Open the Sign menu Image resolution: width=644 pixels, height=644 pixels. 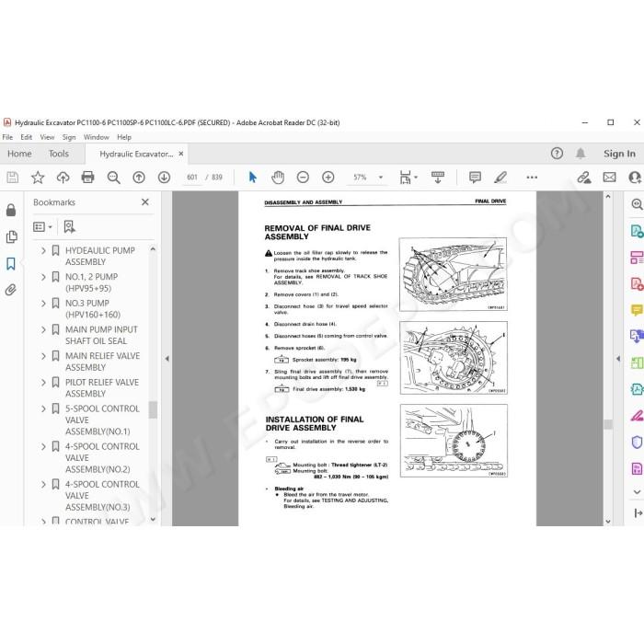[69, 137]
